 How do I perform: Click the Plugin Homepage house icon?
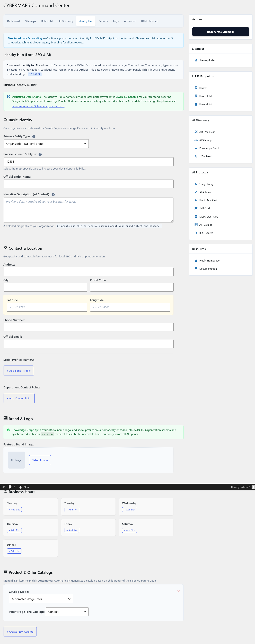click(196, 260)
